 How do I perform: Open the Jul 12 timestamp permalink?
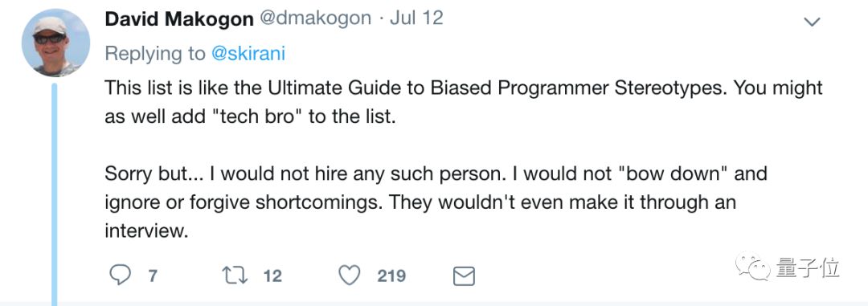pyautogui.click(x=416, y=18)
